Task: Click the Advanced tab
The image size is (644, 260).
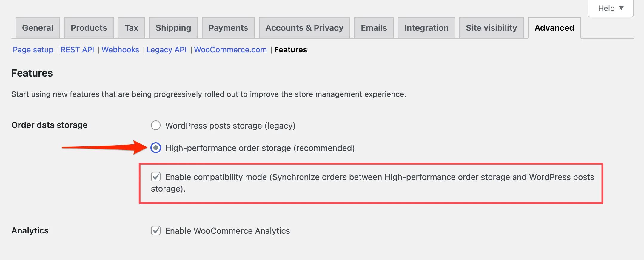Action: pyautogui.click(x=554, y=28)
